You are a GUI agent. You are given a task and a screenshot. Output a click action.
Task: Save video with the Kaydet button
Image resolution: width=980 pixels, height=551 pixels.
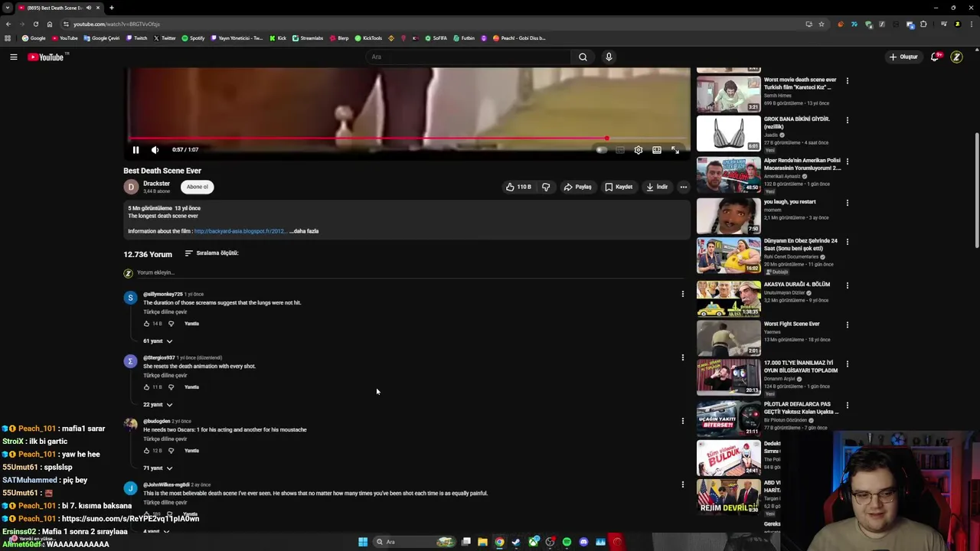(x=619, y=187)
